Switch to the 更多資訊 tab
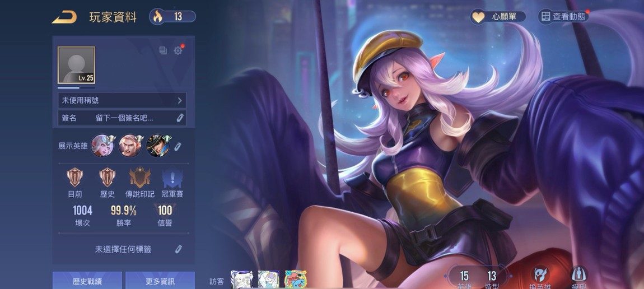Image resolution: width=644 pixels, height=289 pixels. [x=160, y=281]
